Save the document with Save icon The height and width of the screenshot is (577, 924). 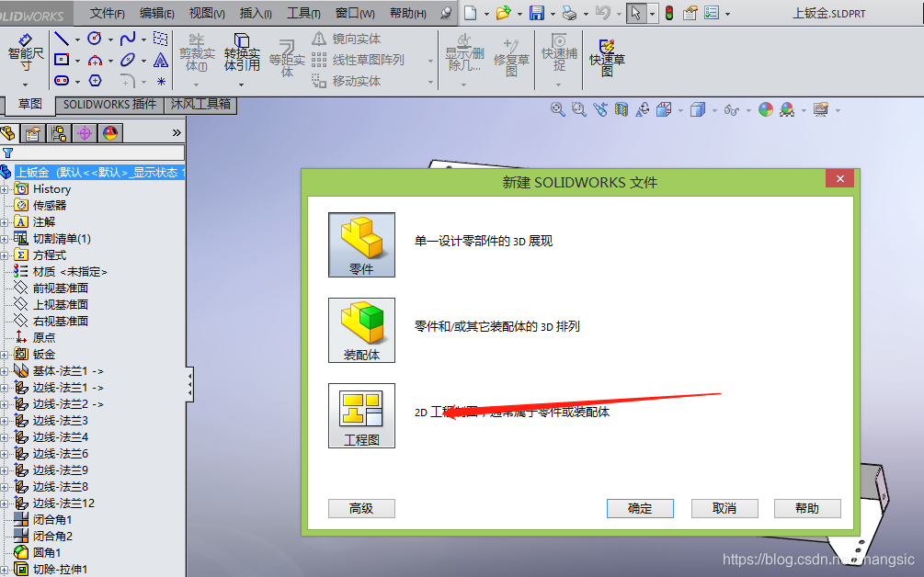(x=536, y=13)
